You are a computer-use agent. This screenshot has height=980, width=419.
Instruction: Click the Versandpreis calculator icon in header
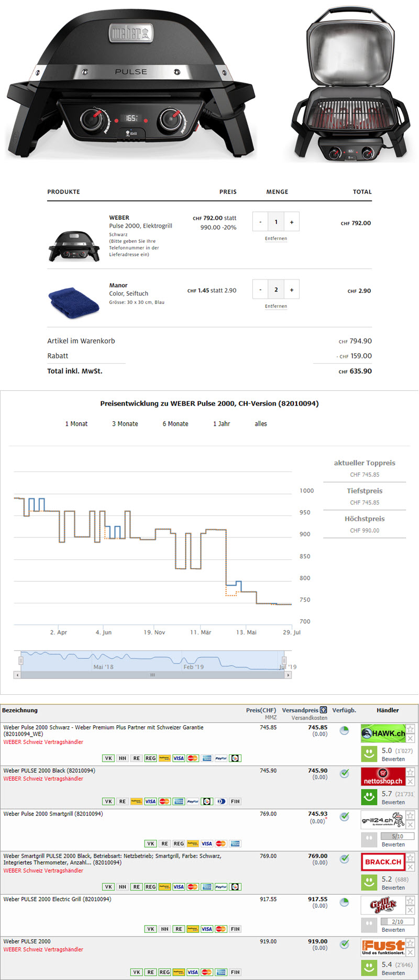pyautogui.click(x=323, y=710)
